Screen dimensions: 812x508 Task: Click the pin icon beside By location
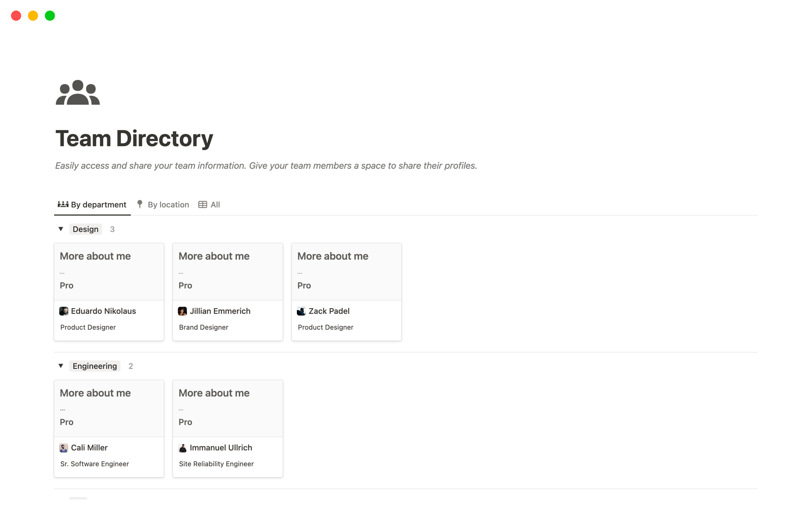click(140, 204)
